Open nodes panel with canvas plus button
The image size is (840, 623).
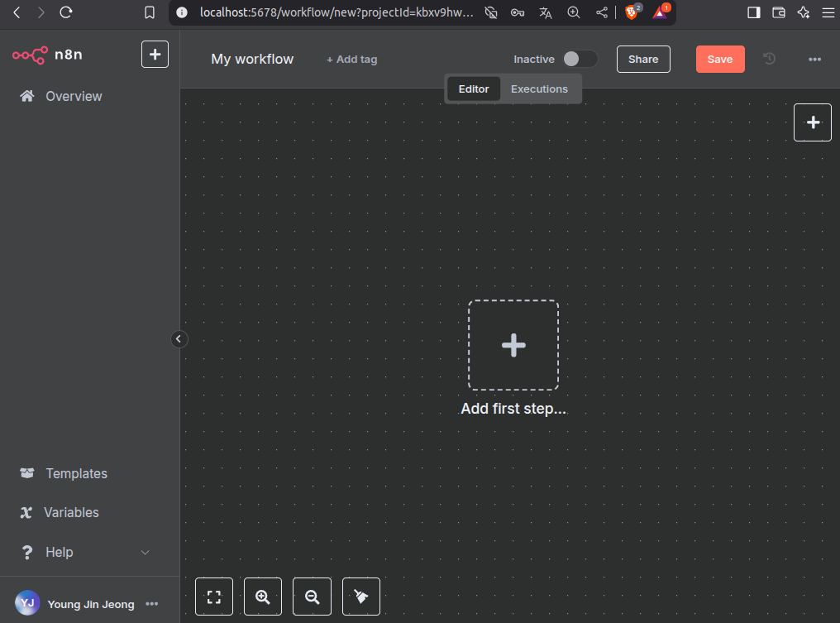click(x=812, y=122)
